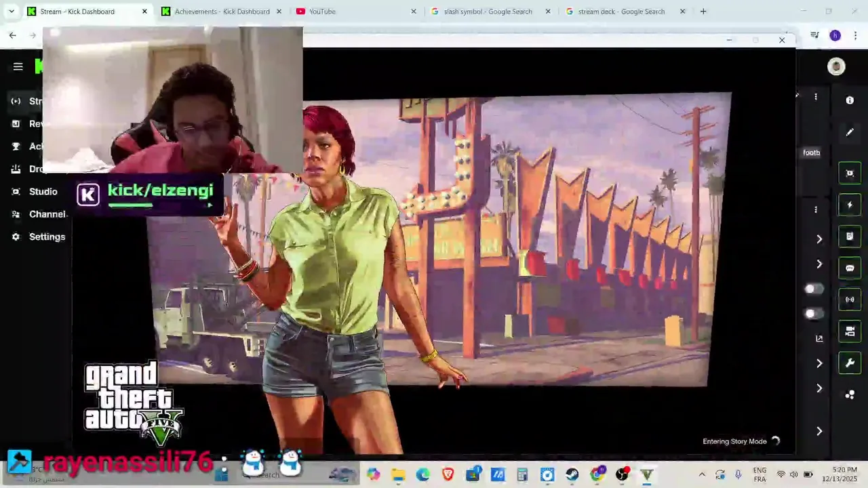
Task: Switch to stream deck - Google Search tab
Action: (625, 12)
